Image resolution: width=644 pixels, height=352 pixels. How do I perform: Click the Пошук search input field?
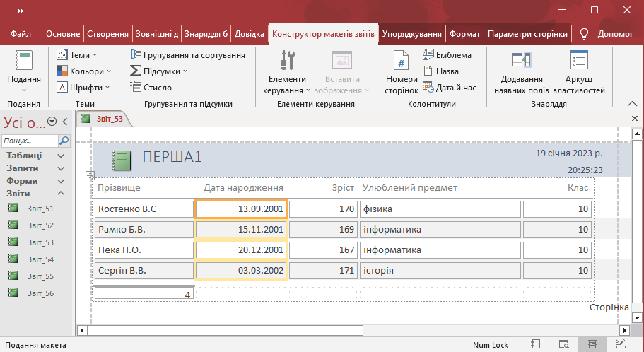click(30, 141)
